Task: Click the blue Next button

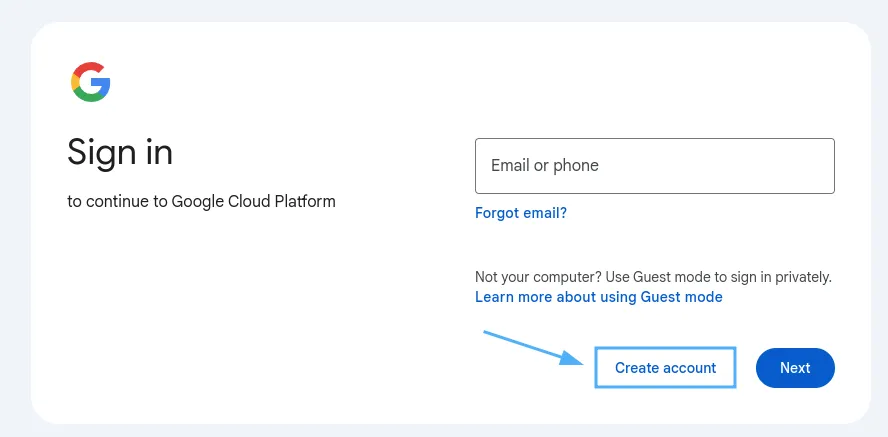Action: click(795, 368)
